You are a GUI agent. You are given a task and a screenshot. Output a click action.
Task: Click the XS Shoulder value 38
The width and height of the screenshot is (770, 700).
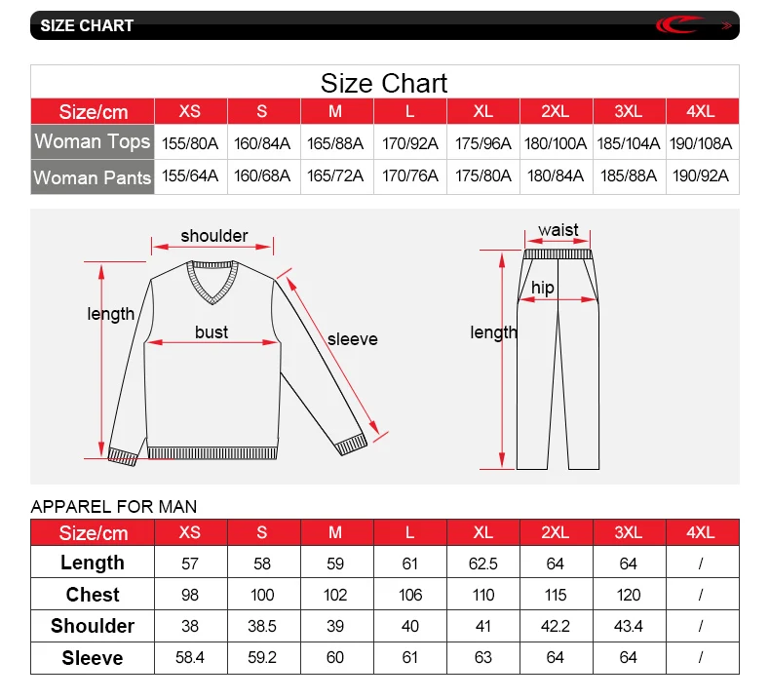190,626
